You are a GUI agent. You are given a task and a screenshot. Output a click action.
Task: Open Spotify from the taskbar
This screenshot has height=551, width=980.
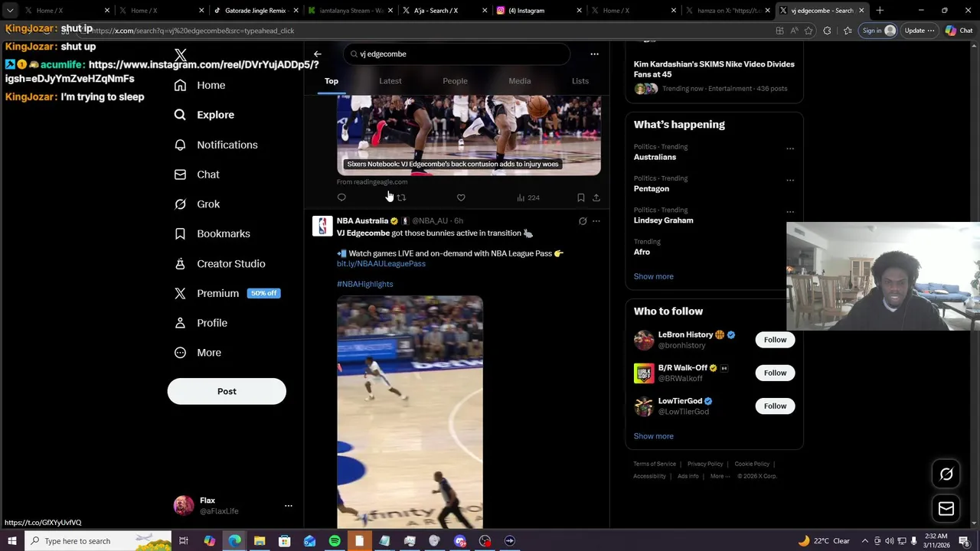(x=335, y=541)
